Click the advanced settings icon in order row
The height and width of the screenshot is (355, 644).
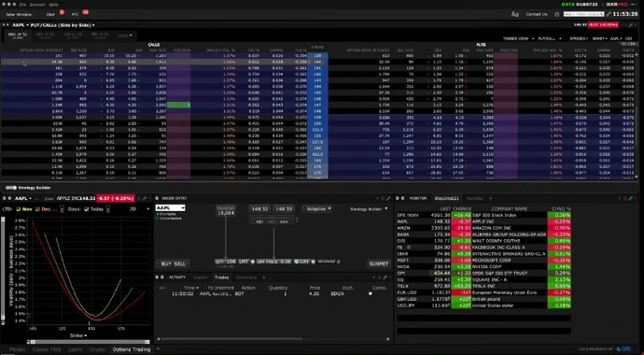pos(339,262)
